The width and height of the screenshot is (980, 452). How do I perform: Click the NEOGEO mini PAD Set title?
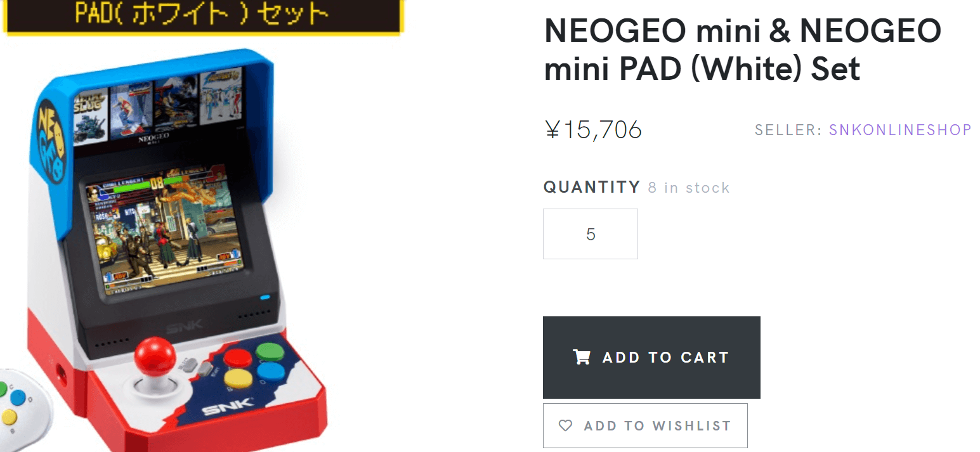click(742, 49)
